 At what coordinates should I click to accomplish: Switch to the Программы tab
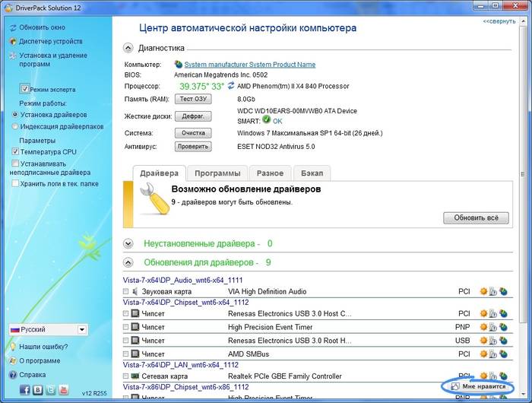pos(217,173)
